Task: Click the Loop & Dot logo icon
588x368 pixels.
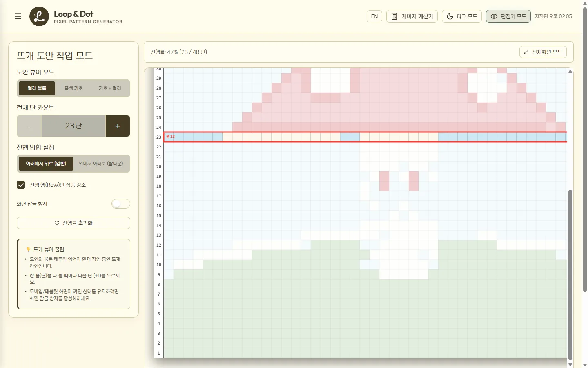Action: click(39, 16)
